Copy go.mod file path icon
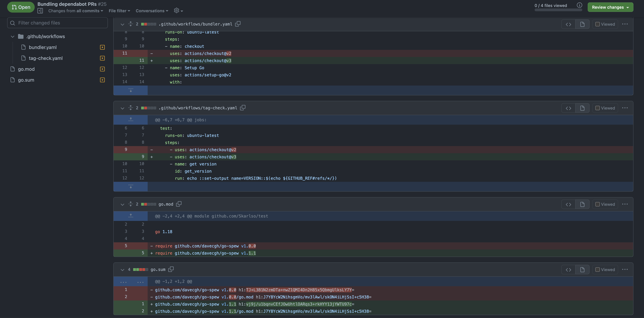This screenshot has width=644, height=318. (x=179, y=204)
